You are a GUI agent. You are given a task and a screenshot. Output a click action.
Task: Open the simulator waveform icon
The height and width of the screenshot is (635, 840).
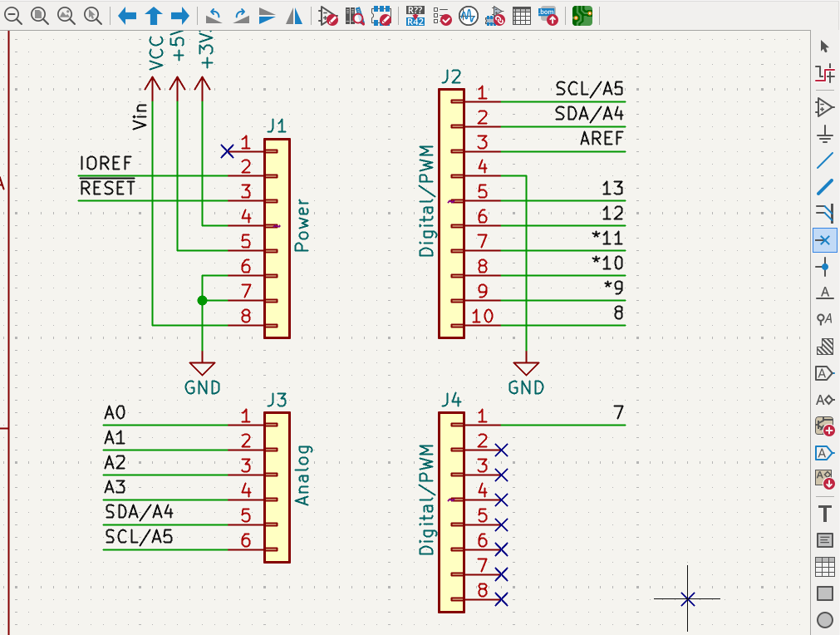468,15
